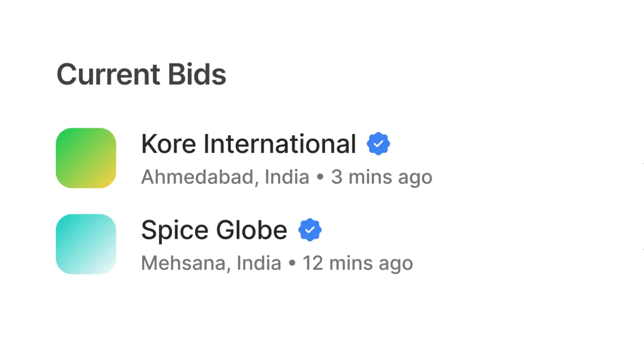Click the word "Kore" in bidder name
644x350 pixels.
(169, 144)
